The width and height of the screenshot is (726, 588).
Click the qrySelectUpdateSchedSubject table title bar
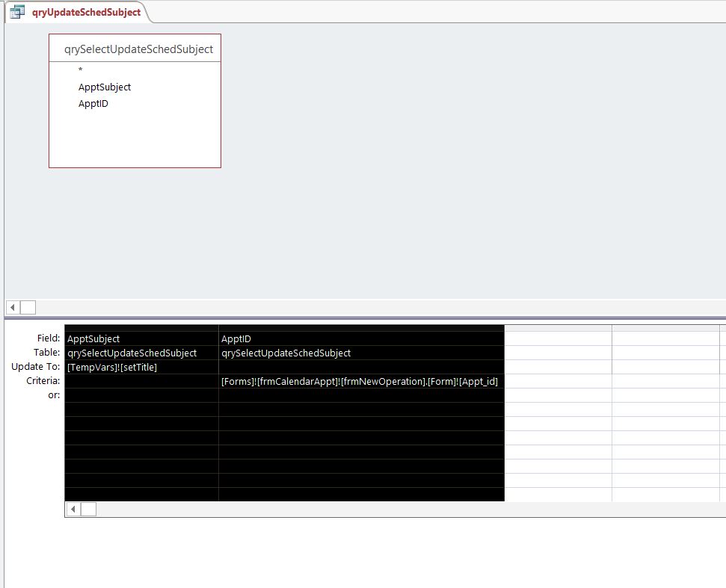click(135, 49)
